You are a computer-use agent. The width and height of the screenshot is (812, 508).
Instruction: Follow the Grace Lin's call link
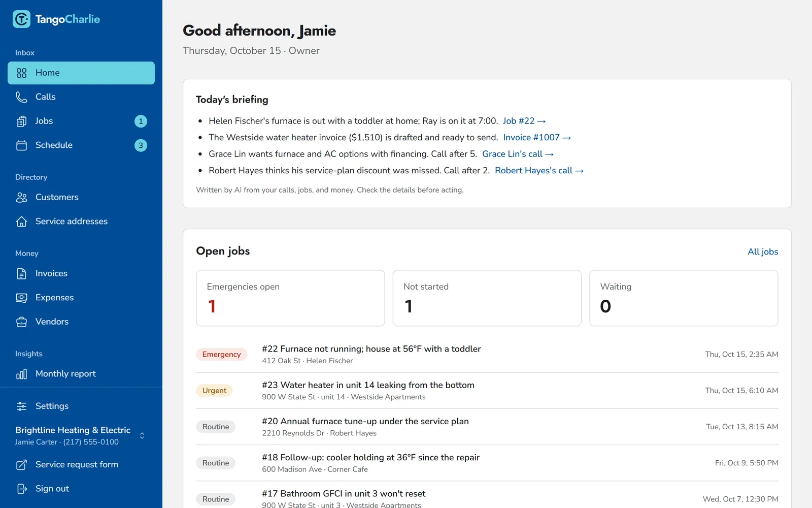click(518, 154)
